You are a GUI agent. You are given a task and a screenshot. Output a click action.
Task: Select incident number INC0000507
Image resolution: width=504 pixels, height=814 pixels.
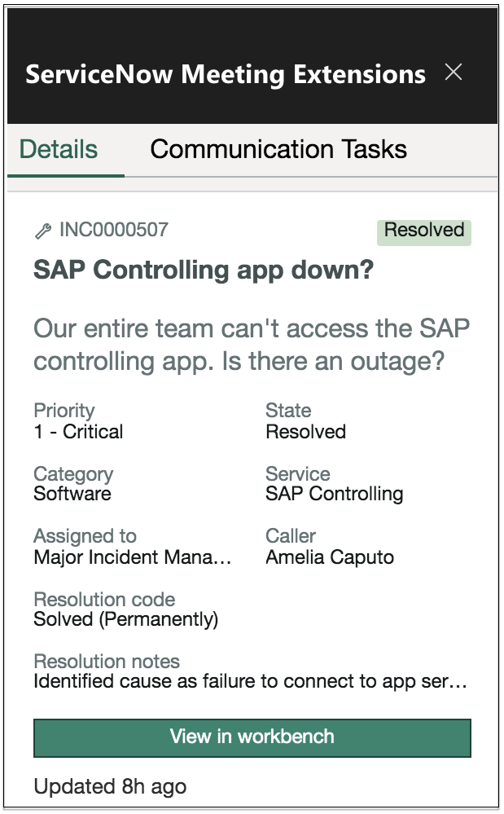tap(114, 230)
